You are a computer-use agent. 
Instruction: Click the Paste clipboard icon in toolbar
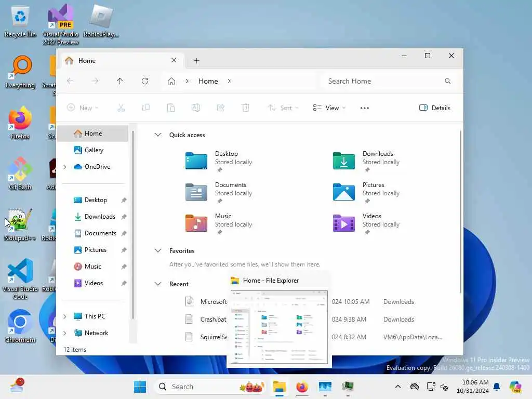[x=171, y=108]
